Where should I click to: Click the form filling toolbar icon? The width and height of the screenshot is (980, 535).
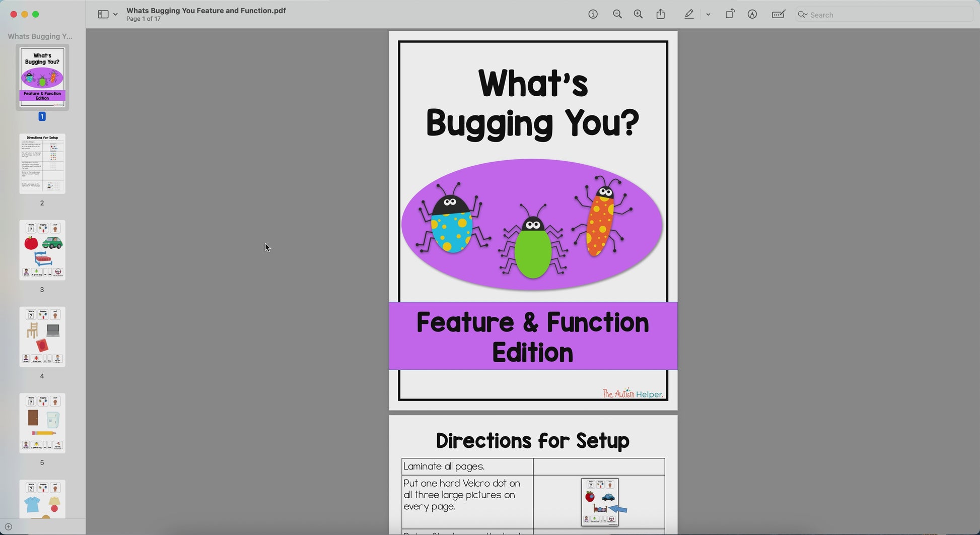coord(778,15)
